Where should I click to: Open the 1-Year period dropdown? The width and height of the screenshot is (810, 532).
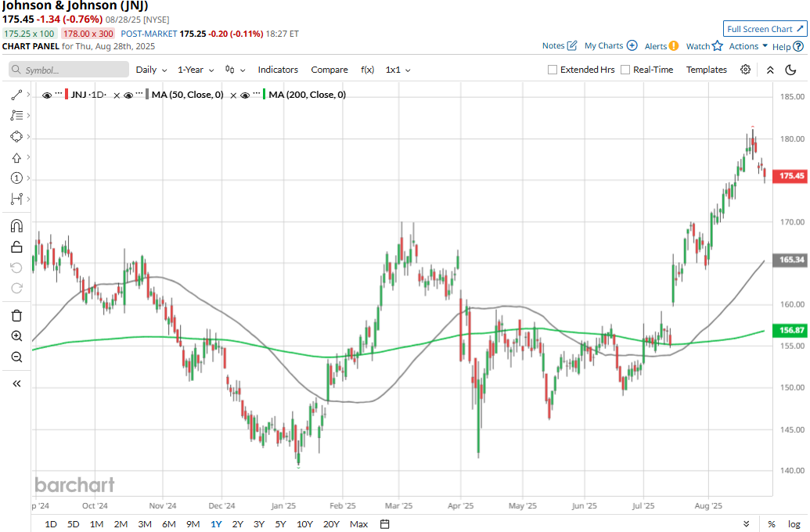(196, 70)
